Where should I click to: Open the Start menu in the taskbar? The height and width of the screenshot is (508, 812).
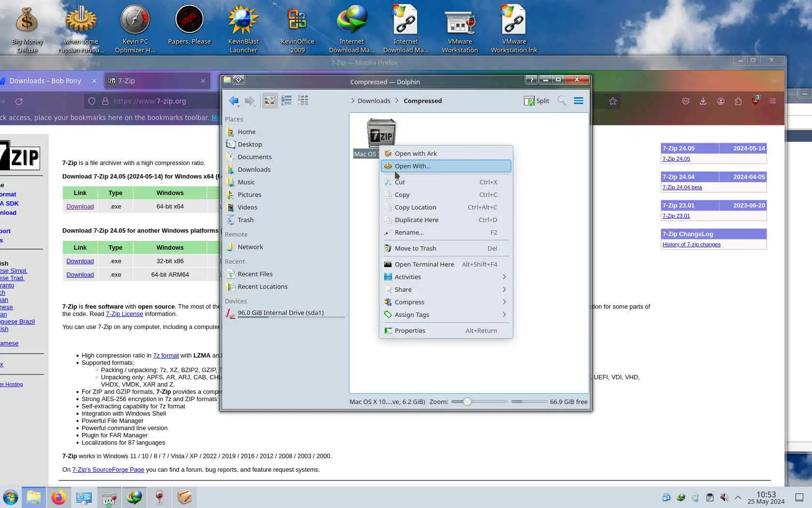coord(10,497)
